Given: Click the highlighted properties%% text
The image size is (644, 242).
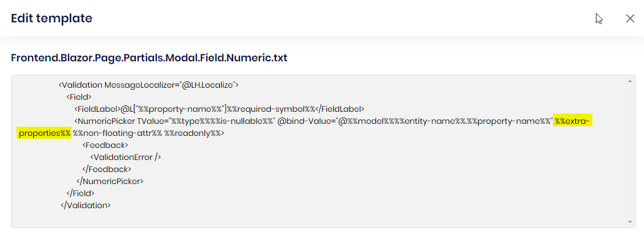Looking at the screenshot, I should (x=44, y=133).
